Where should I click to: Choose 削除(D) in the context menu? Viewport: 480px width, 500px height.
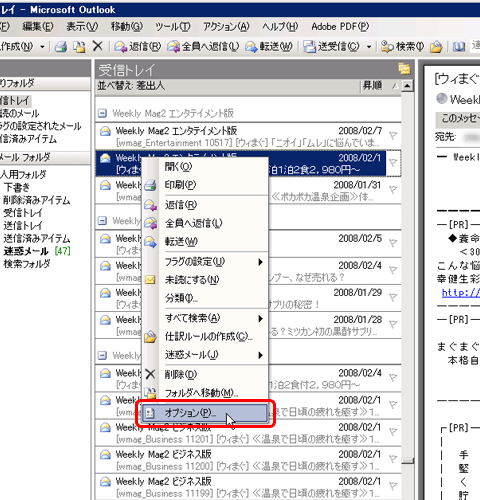coord(205,374)
